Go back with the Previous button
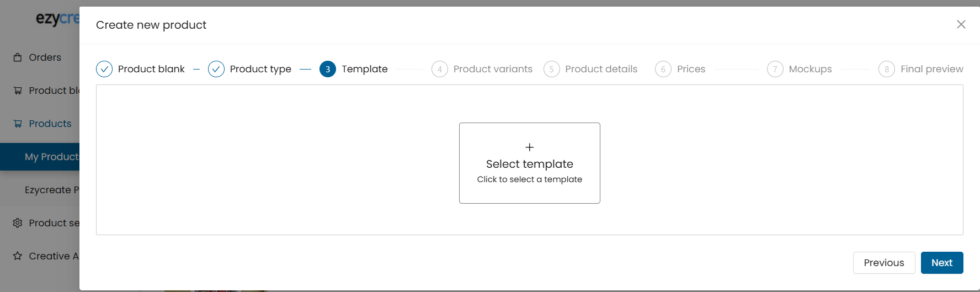The width and height of the screenshot is (980, 292). point(884,263)
